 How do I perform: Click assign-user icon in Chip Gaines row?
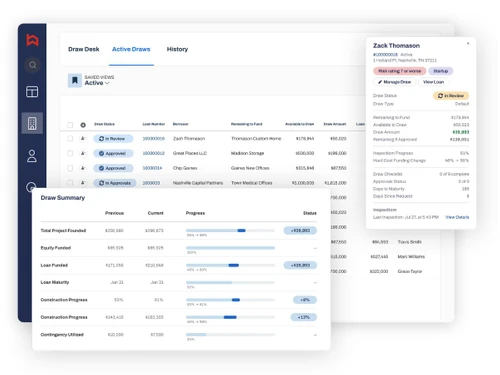(x=83, y=168)
